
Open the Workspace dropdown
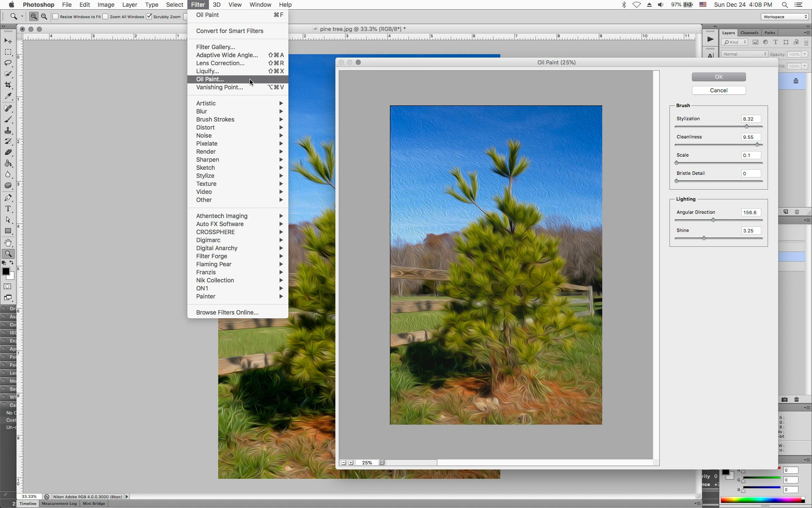[785, 17]
